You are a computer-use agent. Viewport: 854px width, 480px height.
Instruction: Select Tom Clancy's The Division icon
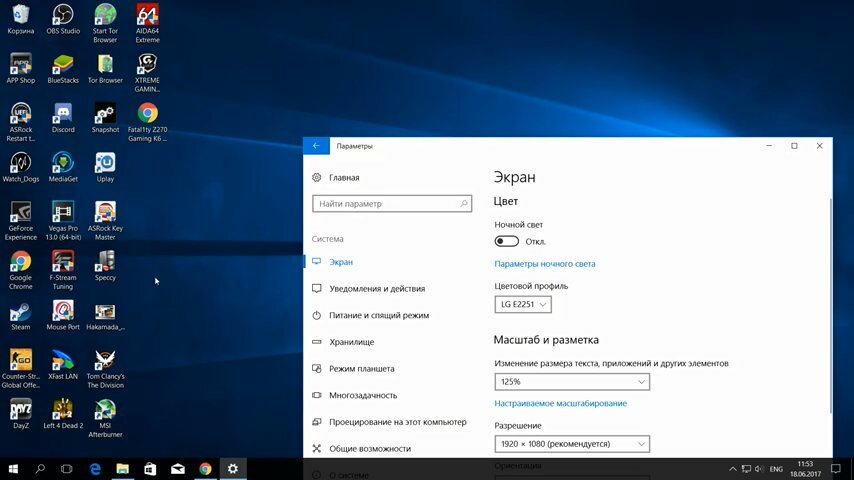point(105,369)
